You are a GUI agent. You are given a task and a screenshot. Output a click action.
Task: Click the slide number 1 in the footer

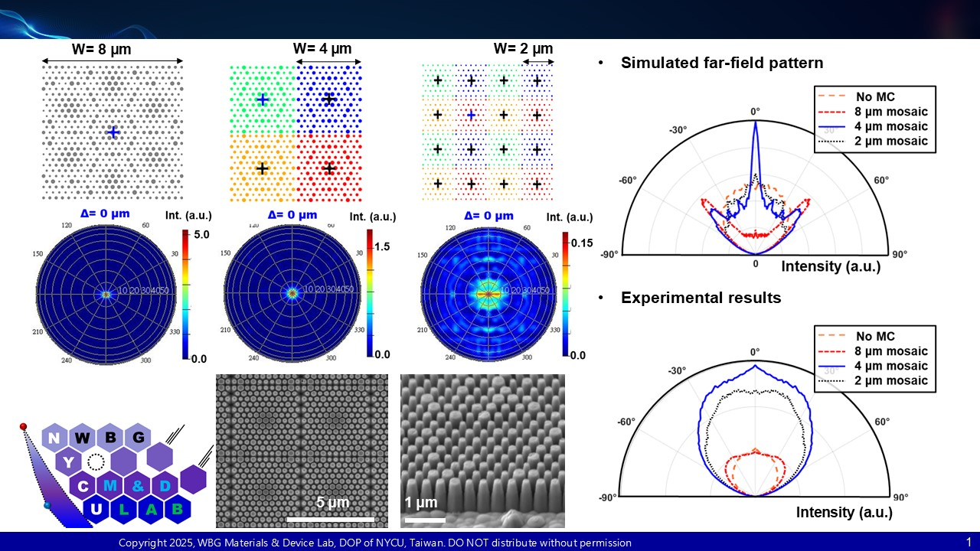click(969, 542)
